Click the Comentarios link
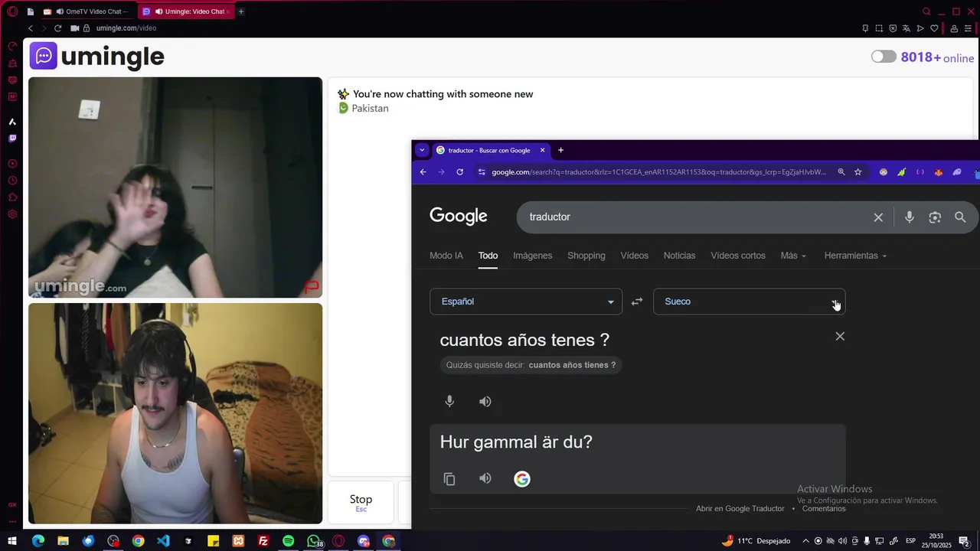This screenshot has width=980, height=551. 824,509
